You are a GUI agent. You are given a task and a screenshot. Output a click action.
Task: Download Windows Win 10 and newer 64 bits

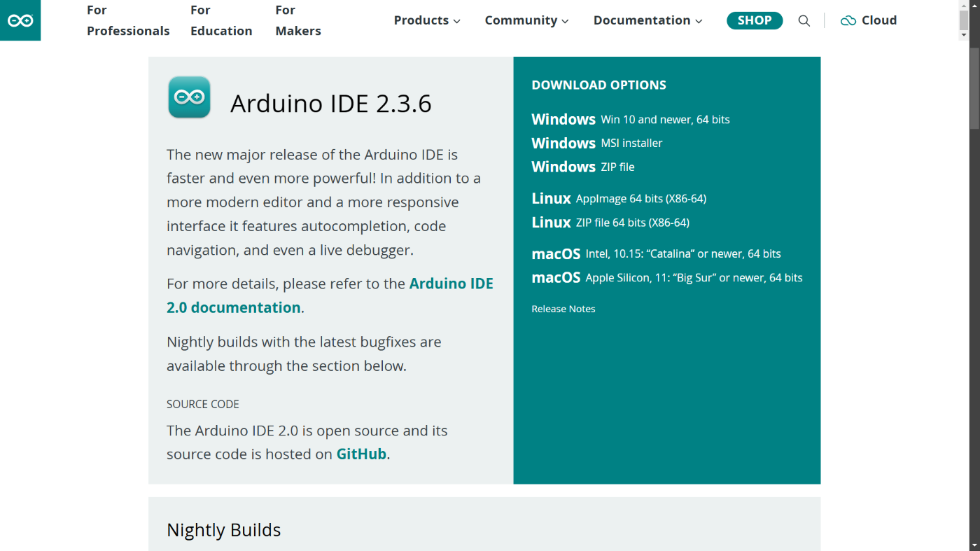click(x=631, y=119)
